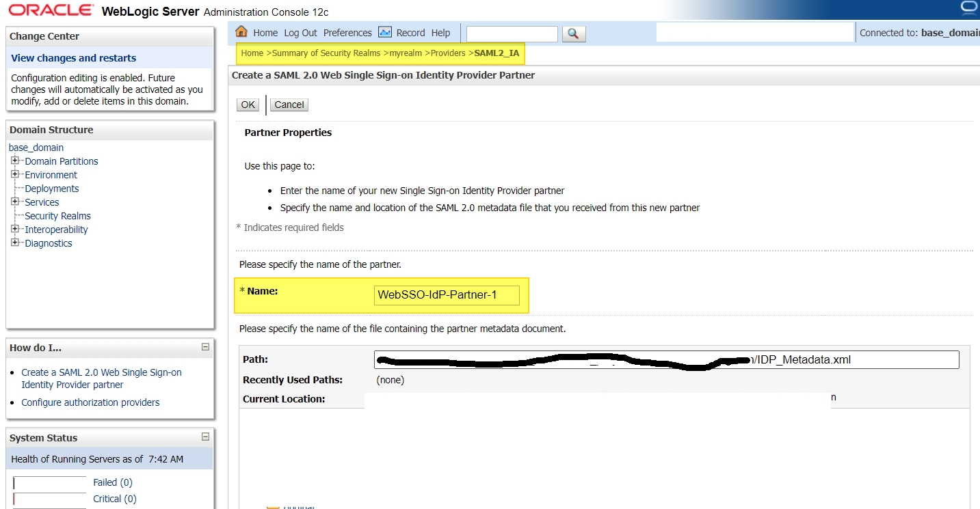This screenshot has width=980, height=509.
Task: Click the magnifying glass search button
Action: (574, 33)
